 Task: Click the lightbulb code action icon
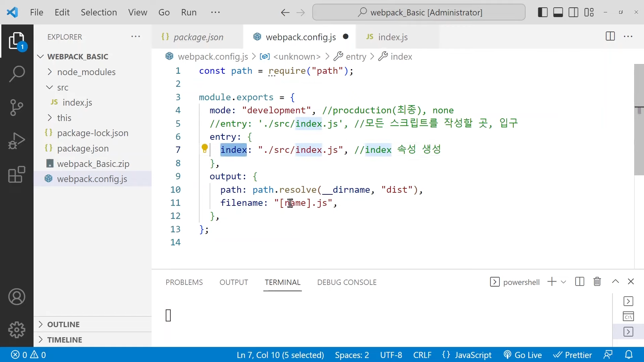(205, 148)
